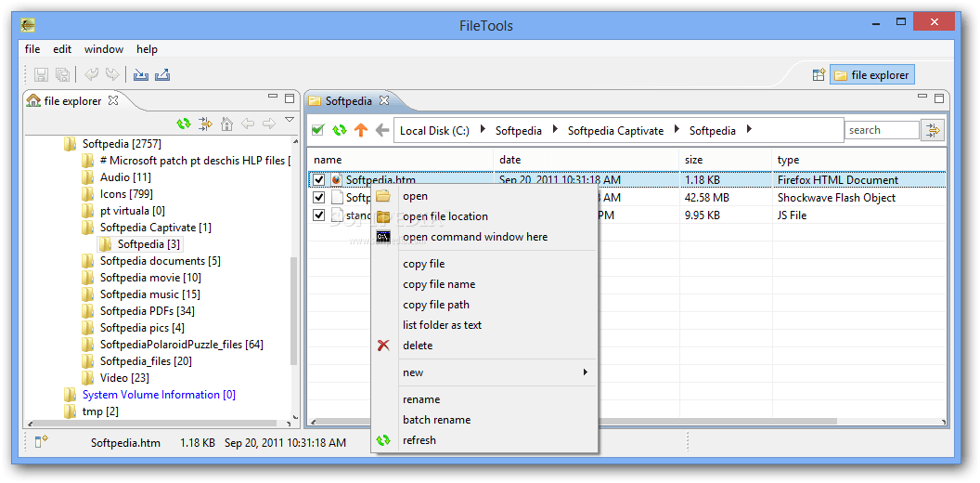Uncheck the Softpedia.htm file checkbox

pos(318,180)
